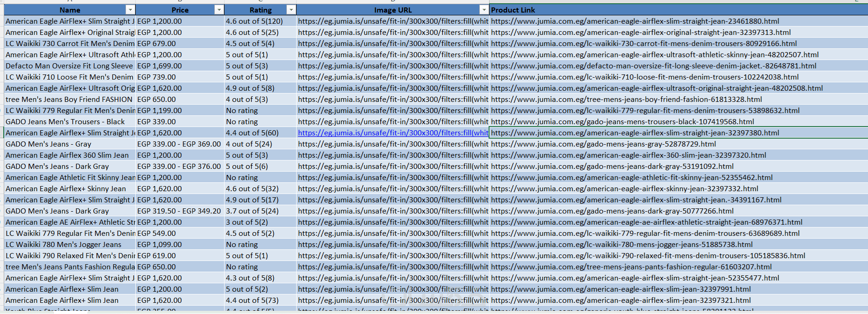Screen dimensions: 868x314
Task: Select rating cell "4.6 out of 5(25)"
Action: 260,32
